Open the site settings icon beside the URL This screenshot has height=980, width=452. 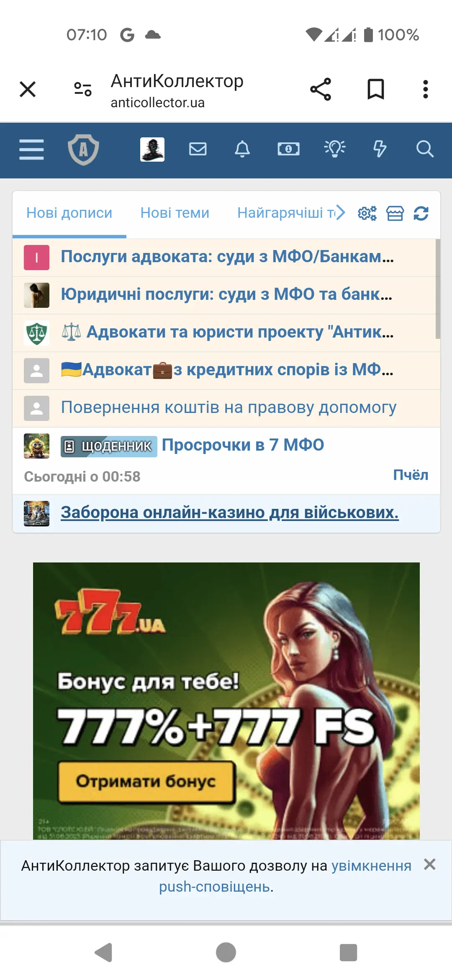point(83,89)
